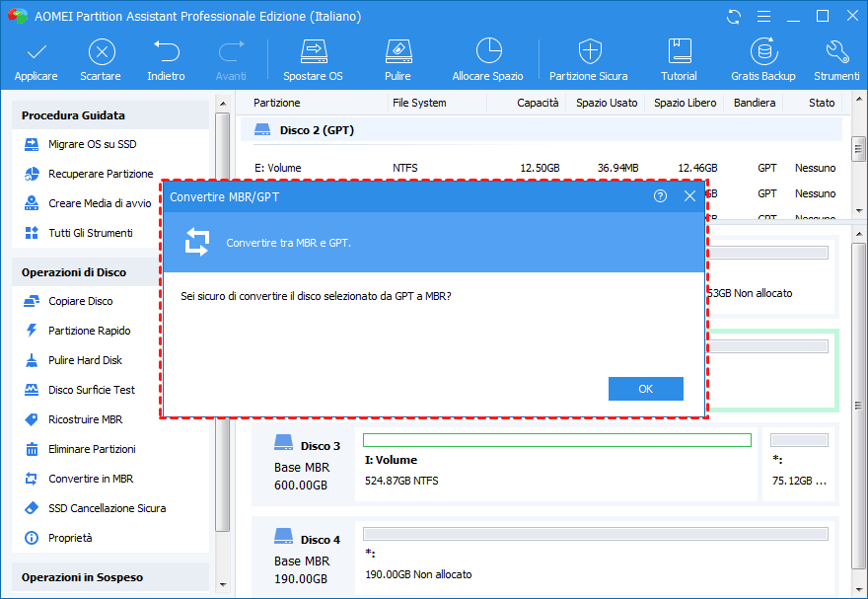Click the partition list scroll up arrow
The image size is (868, 599).
(x=858, y=99)
